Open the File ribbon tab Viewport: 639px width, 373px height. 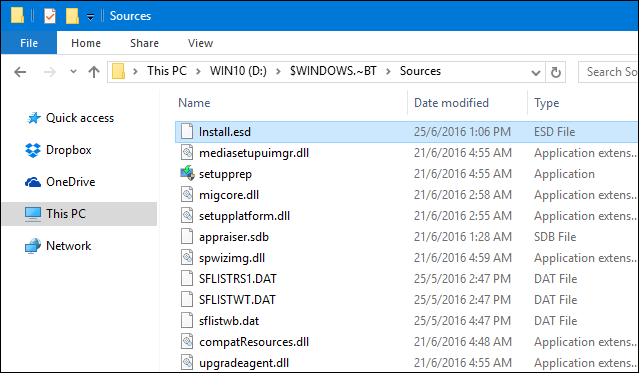point(29,43)
